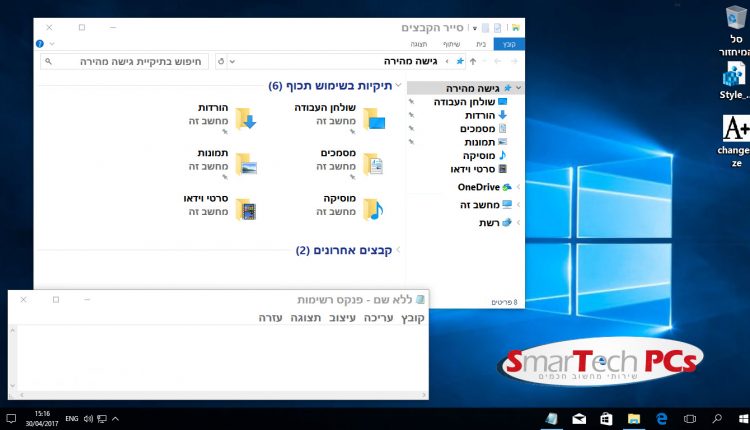Image resolution: width=750 pixels, height=430 pixels.
Task: Open the volume control in the system tray
Action: point(88,419)
